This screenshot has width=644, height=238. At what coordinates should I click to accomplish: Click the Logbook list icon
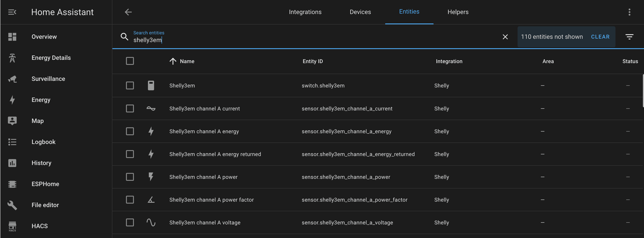(x=12, y=142)
